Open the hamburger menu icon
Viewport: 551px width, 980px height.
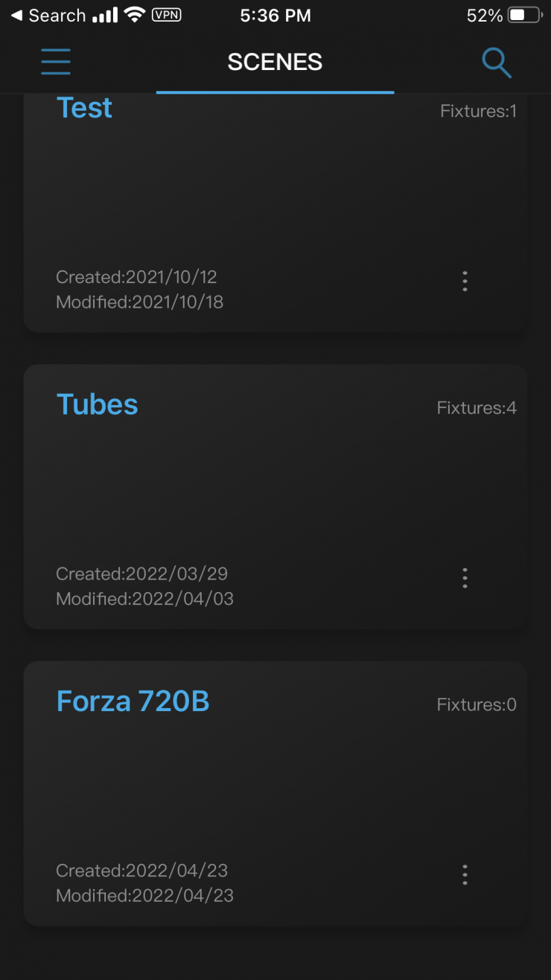(x=56, y=62)
